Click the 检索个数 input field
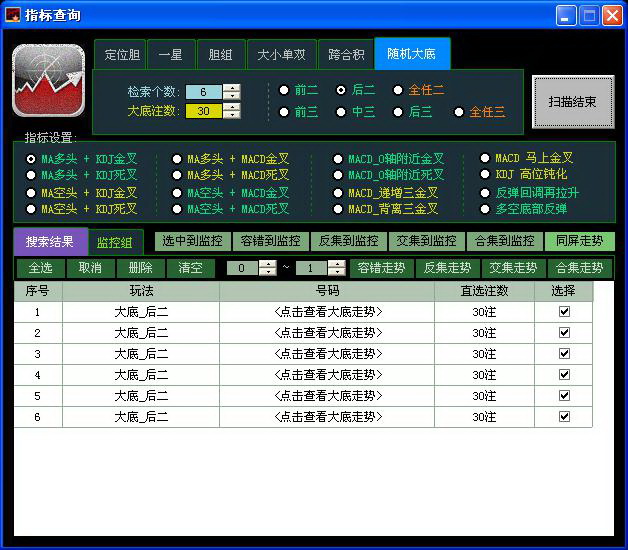Screen dimensions: 628x550 coord(203,92)
